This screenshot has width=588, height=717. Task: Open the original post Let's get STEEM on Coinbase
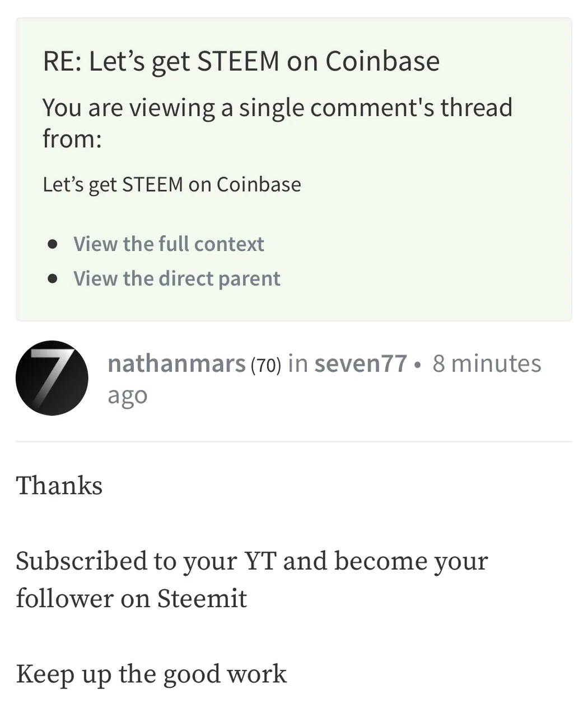point(172,185)
